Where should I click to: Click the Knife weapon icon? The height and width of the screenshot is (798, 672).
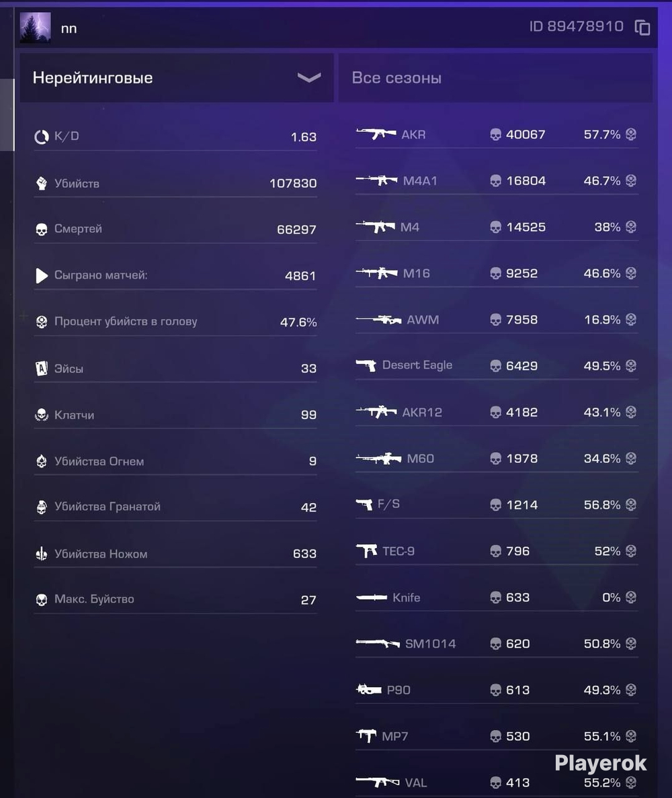pyautogui.click(x=372, y=597)
